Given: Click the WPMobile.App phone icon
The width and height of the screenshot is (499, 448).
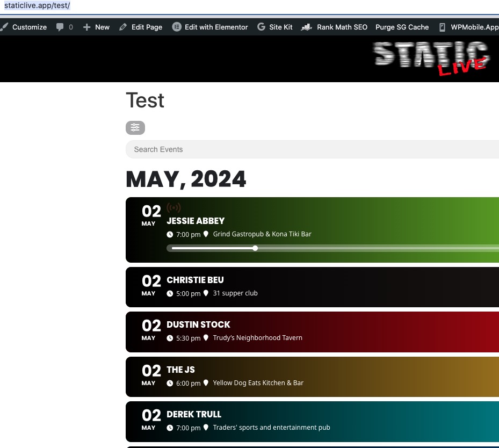Looking at the screenshot, I should [442, 27].
